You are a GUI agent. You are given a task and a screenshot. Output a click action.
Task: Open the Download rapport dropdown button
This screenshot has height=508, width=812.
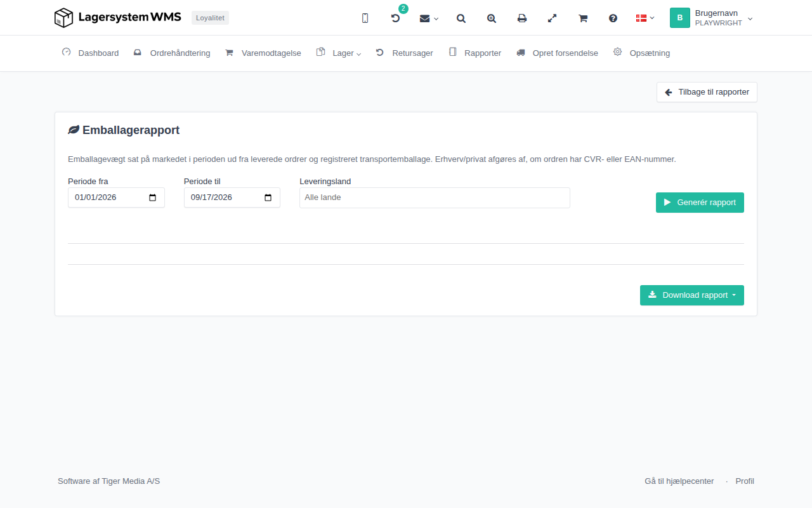tap(692, 295)
